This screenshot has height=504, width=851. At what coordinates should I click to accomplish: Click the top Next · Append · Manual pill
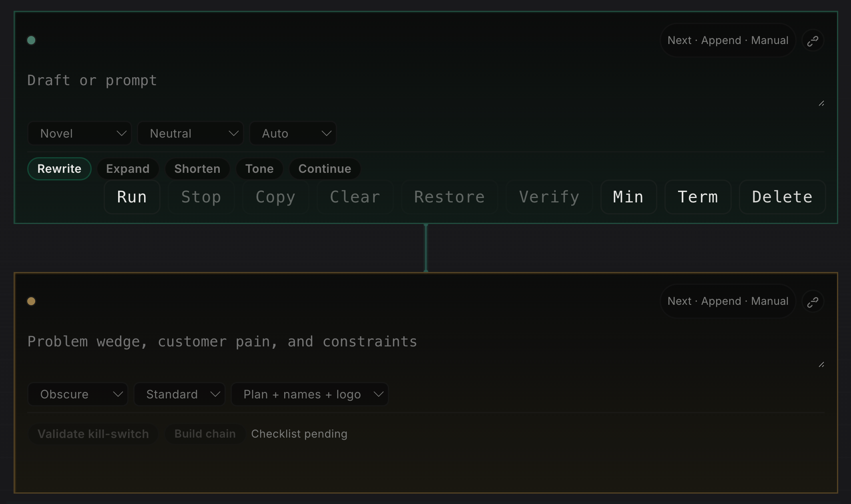click(728, 40)
